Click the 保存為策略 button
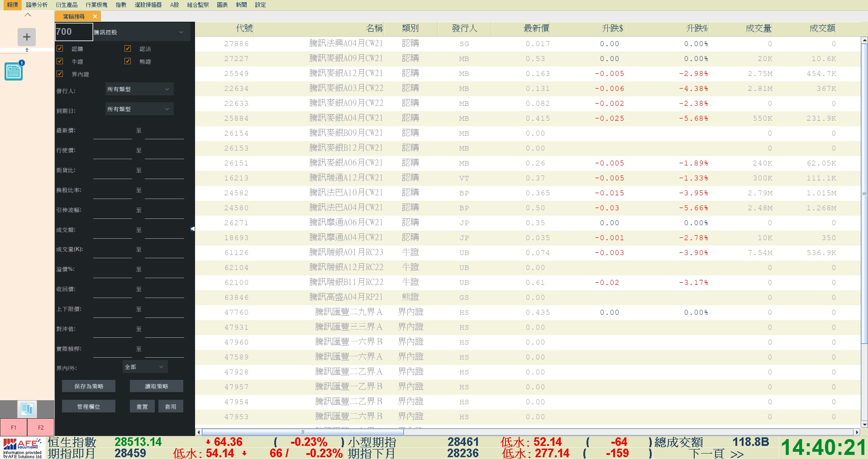 click(x=89, y=386)
